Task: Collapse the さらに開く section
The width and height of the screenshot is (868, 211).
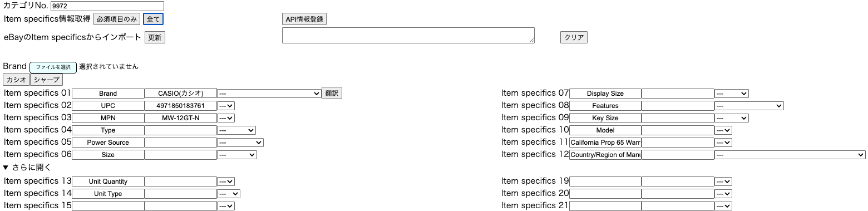Action: coord(27,167)
